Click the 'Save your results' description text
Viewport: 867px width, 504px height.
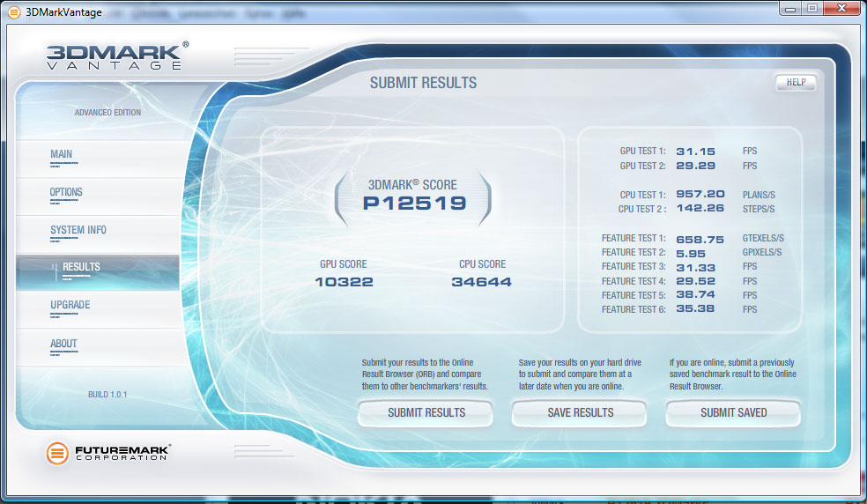click(580, 374)
